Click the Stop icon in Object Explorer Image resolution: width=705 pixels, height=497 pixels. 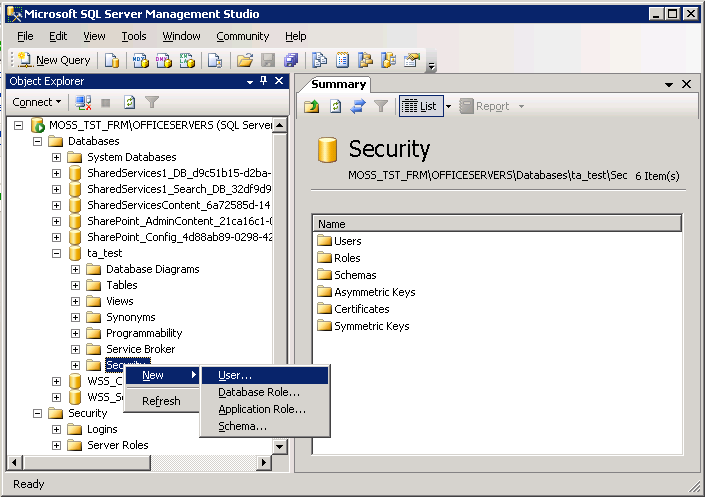click(x=106, y=103)
